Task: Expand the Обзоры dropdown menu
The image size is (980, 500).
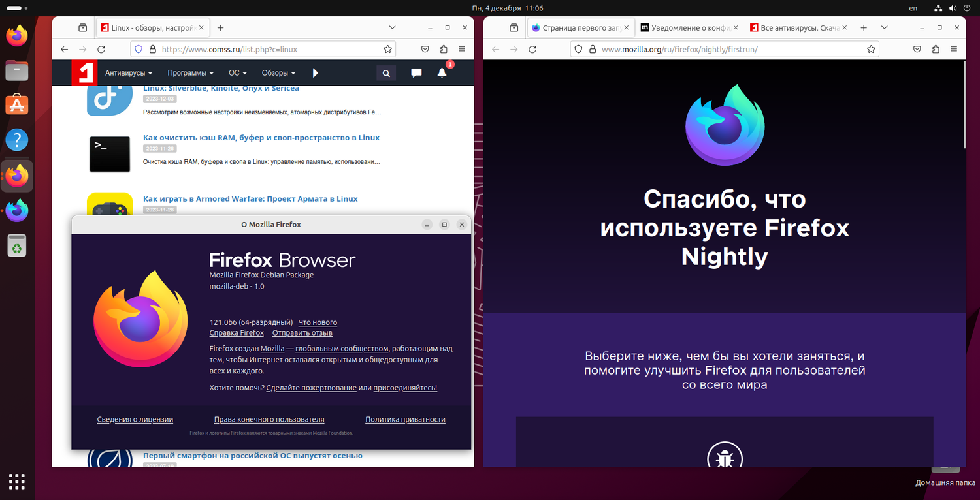Action: [278, 73]
